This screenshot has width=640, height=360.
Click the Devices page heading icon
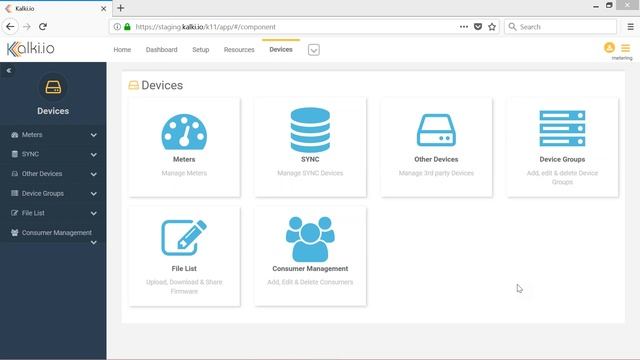(x=133, y=85)
